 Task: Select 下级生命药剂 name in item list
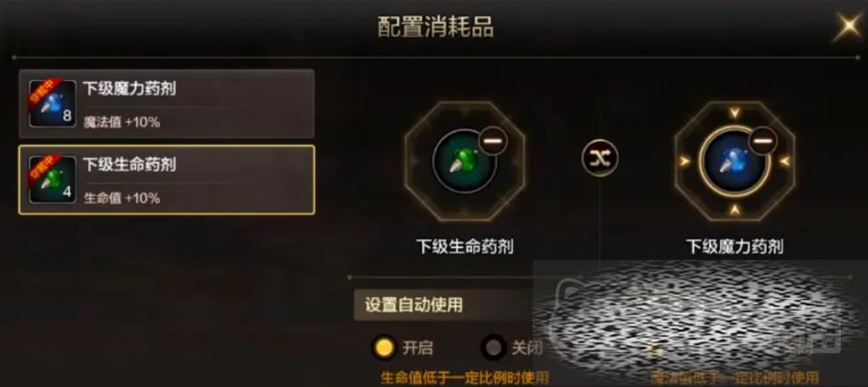[130, 164]
